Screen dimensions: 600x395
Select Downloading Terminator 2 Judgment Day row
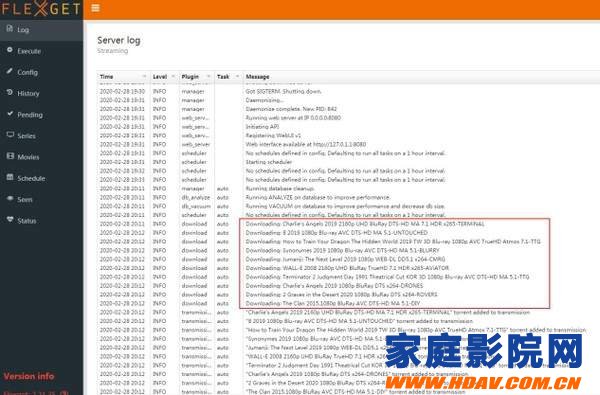pyautogui.click(x=387, y=277)
